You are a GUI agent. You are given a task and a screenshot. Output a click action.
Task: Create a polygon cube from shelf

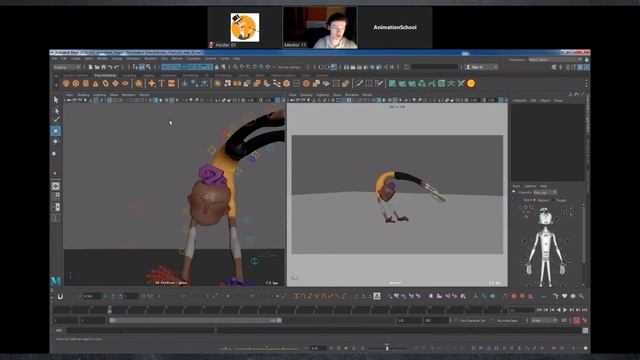tap(76, 83)
